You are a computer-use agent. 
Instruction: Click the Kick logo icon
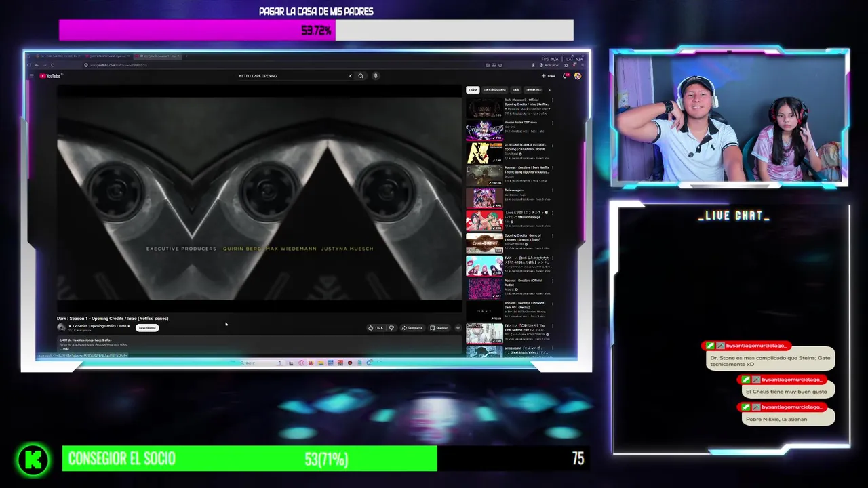coord(33,460)
